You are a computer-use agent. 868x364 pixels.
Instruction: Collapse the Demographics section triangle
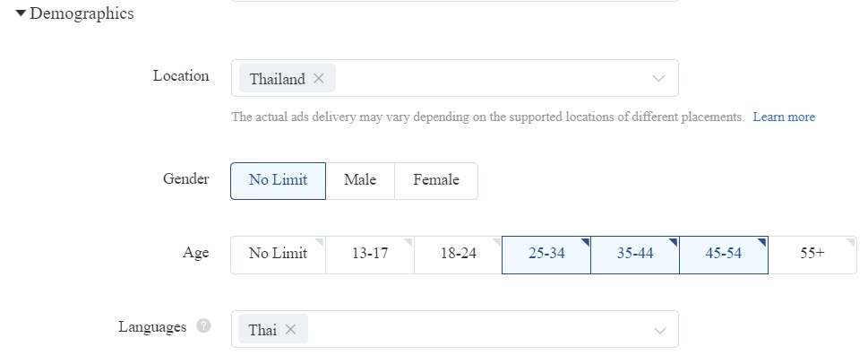tap(21, 13)
